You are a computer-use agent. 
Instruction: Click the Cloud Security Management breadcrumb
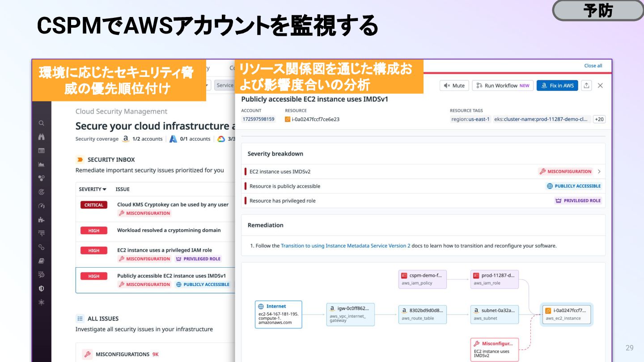(x=121, y=111)
